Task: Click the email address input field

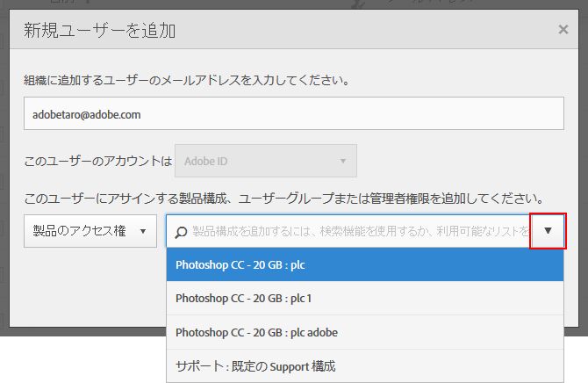Action: pyautogui.click(x=294, y=113)
